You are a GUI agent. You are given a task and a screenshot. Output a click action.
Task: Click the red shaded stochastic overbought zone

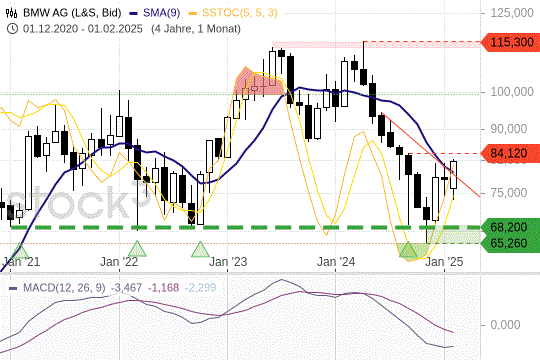(258, 83)
